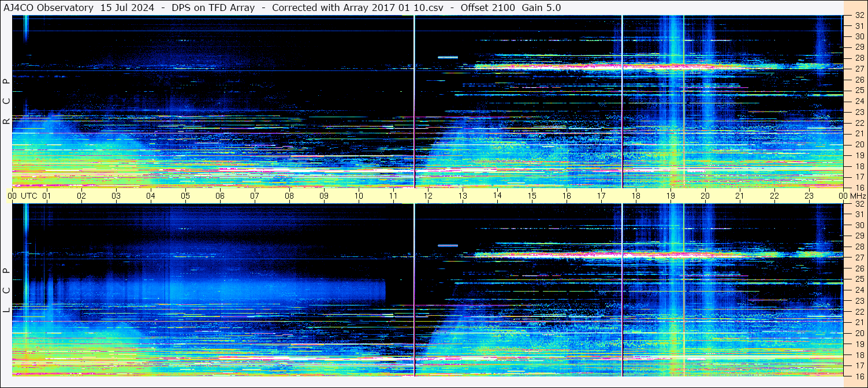Click the "13" hour tick label

(x=463, y=196)
